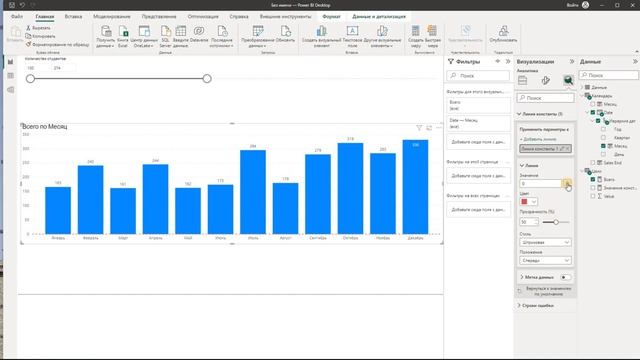Open the Файл menu

[x=17, y=16]
